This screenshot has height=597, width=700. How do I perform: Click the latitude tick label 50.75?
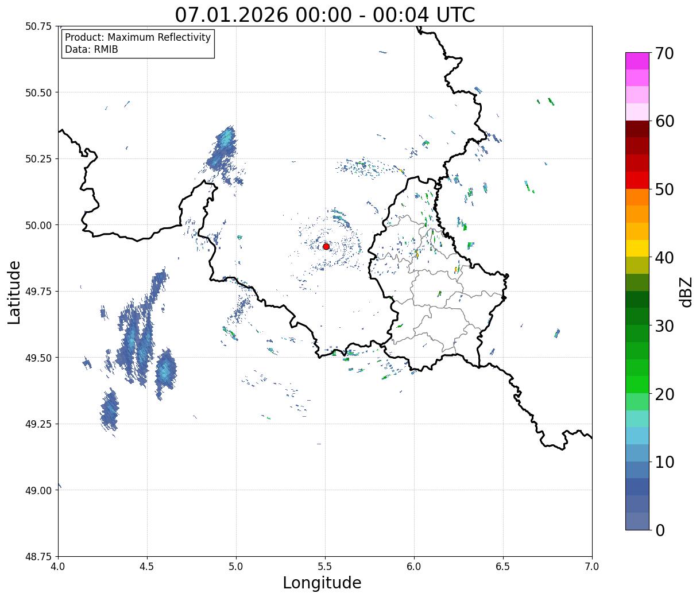[38, 26]
